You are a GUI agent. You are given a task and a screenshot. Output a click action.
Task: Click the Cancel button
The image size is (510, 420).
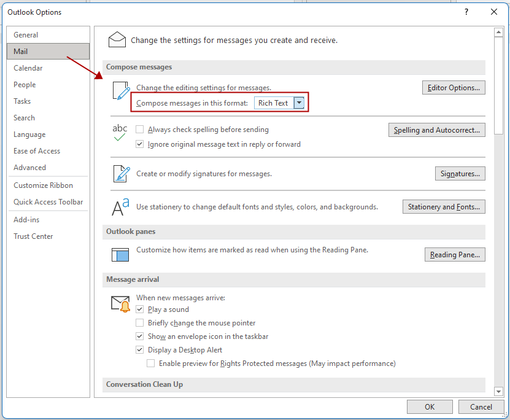pos(481,407)
